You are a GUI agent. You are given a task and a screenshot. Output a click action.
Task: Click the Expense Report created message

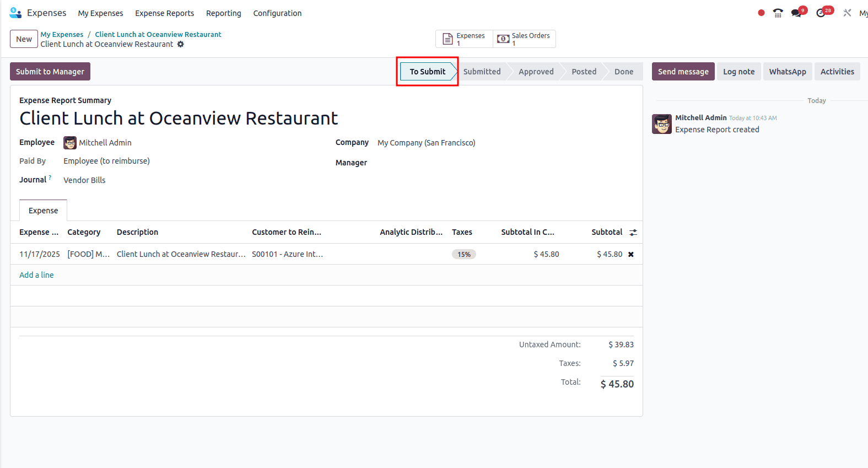[x=717, y=130]
